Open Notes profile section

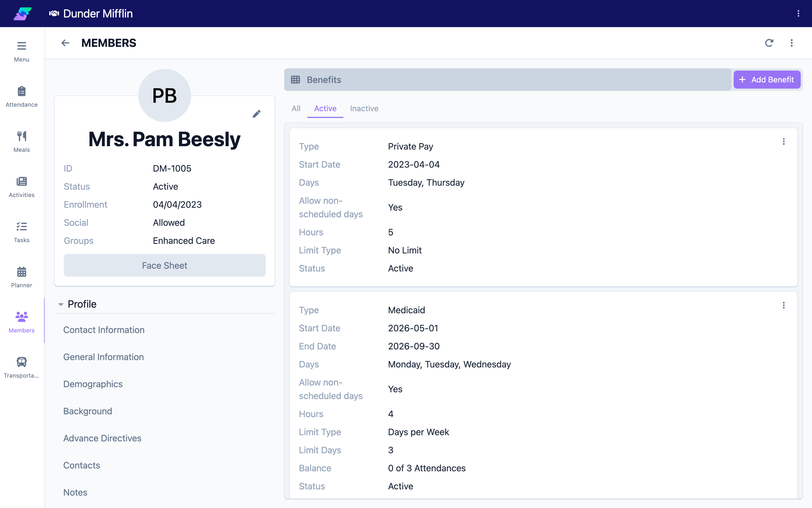pos(75,492)
